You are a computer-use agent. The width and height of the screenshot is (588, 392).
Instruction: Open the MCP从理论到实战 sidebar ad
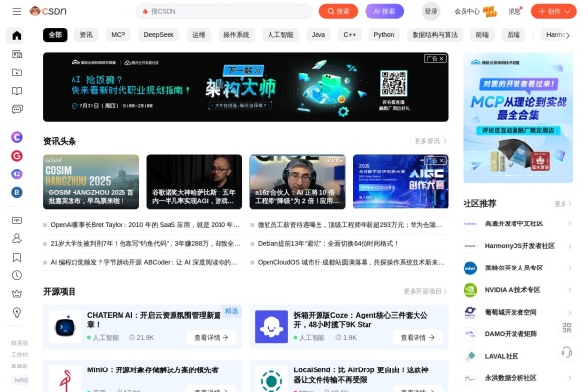click(517, 118)
